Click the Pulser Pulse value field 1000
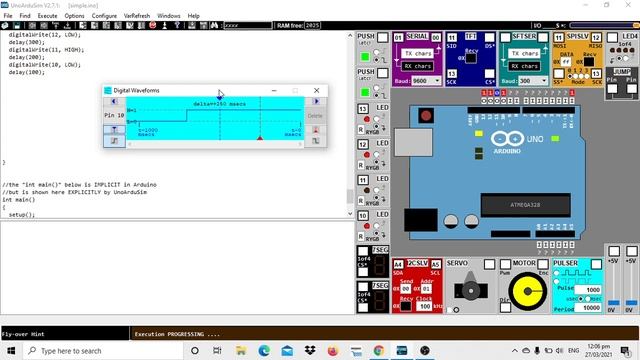 (588, 290)
